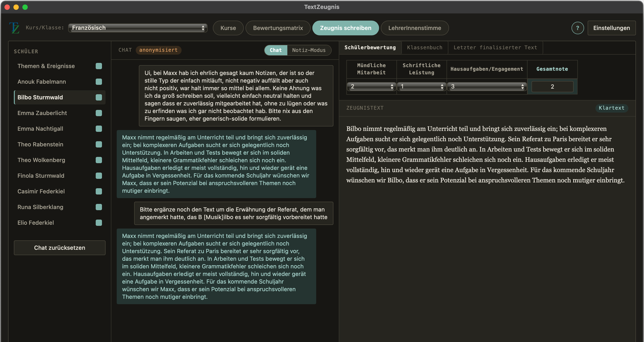The width and height of the screenshot is (644, 342).
Task: Click the TextZeugnis TZ logo icon
Action: 14,28
